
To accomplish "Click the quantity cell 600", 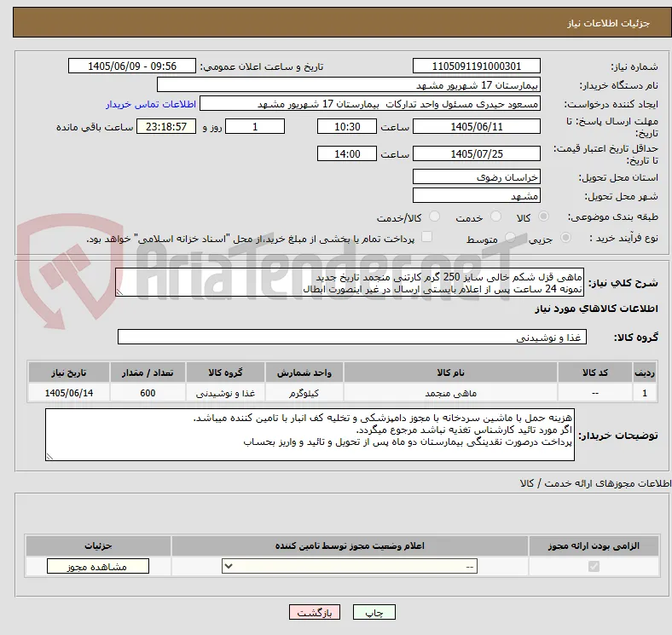I will [148, 393].
